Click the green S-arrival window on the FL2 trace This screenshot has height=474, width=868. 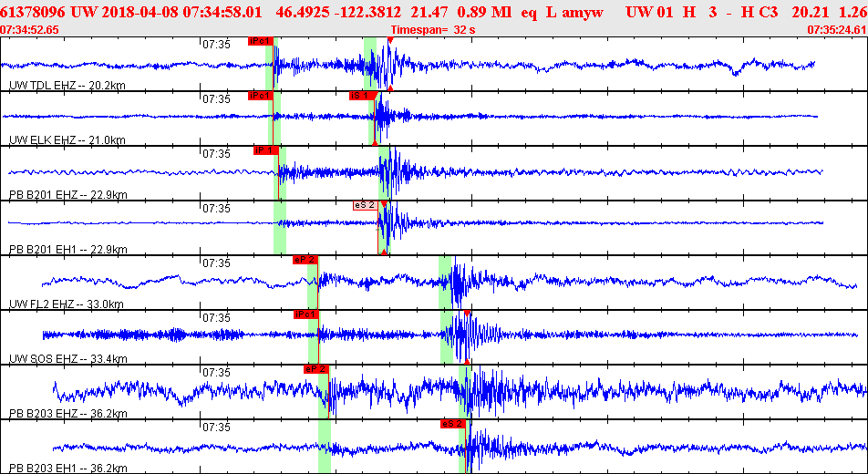(x=446, y=283)
